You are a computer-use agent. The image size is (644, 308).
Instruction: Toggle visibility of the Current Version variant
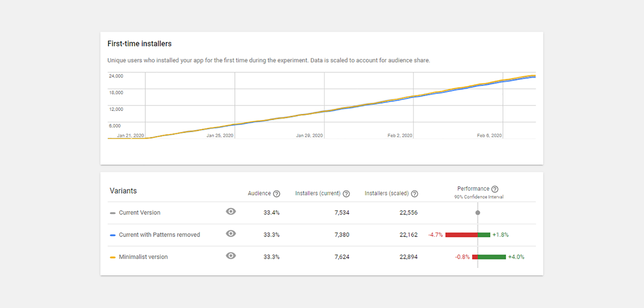point(231,211)
